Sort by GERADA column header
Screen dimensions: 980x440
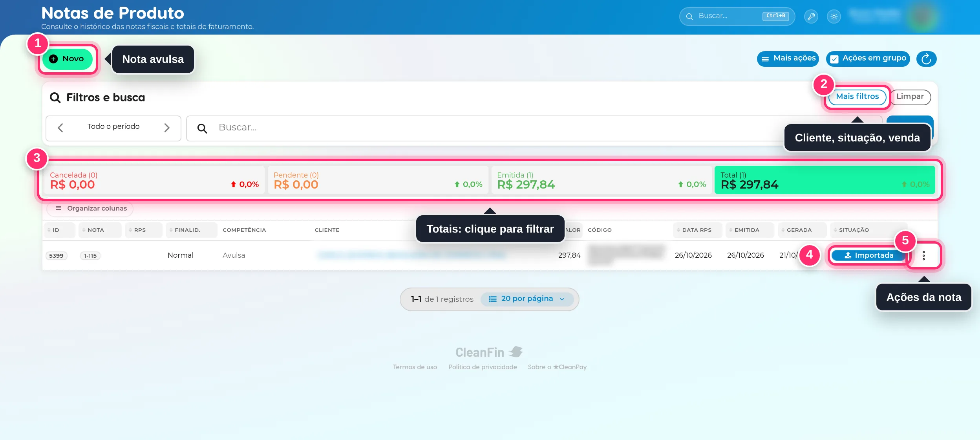coord(802,230)
